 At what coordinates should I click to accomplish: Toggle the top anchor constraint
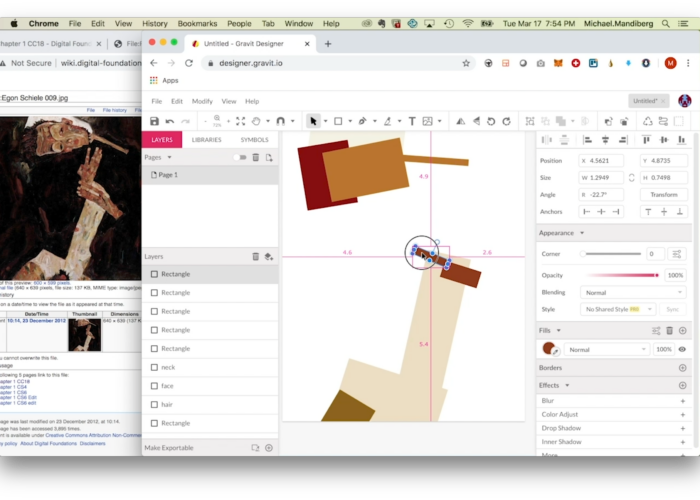tap(648, 212)
